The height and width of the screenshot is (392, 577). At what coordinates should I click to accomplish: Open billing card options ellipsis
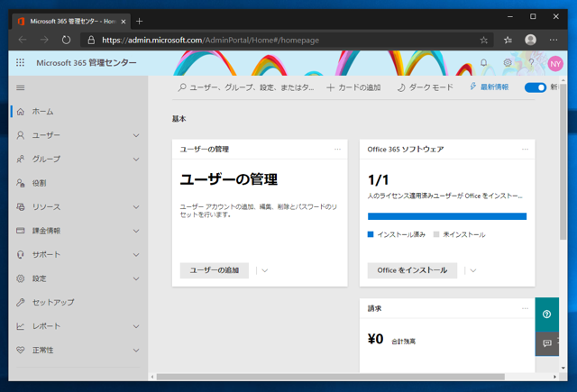525,308
